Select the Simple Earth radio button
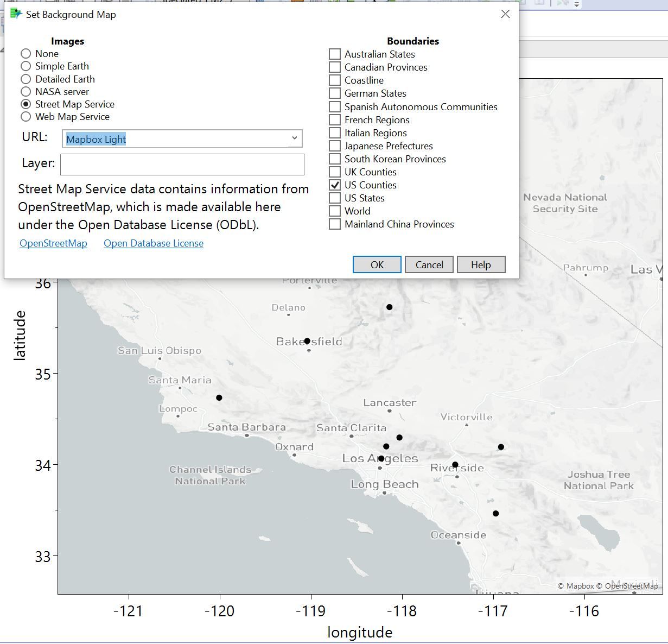 tap(26, 66)
